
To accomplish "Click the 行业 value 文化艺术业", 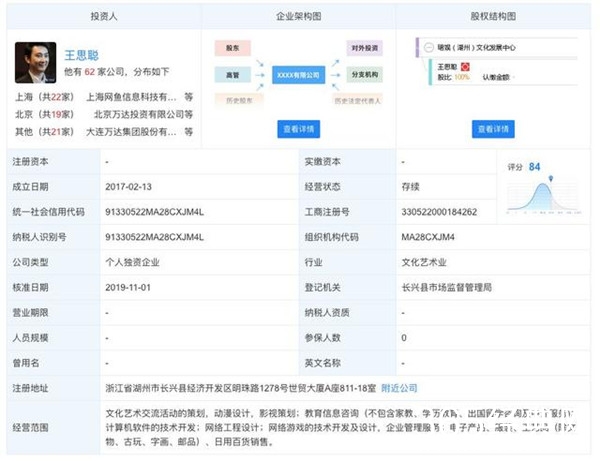I will click(424, 262).
